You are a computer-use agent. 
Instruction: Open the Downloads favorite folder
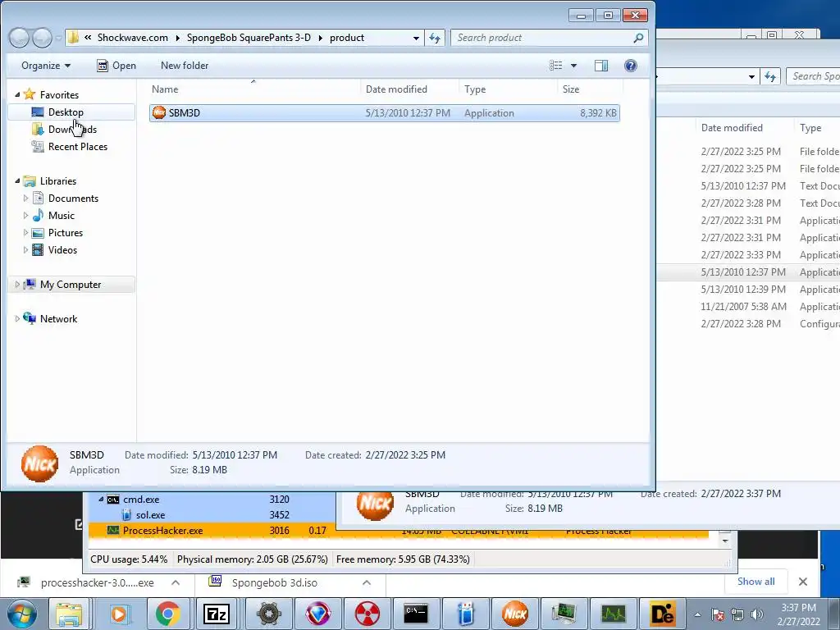click(x=72, y=129)
